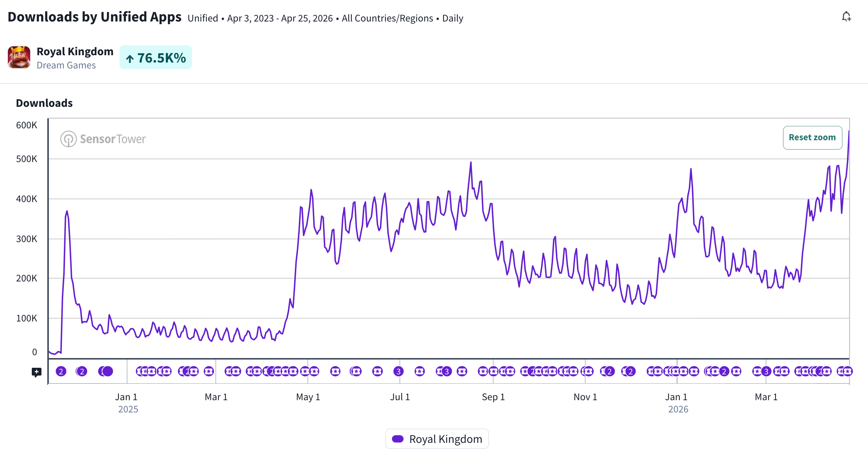Viewport: 868px width, 465px height.
Task: Click the "3" event marker at Mar 1 2026
Action: tap(766, 371)
